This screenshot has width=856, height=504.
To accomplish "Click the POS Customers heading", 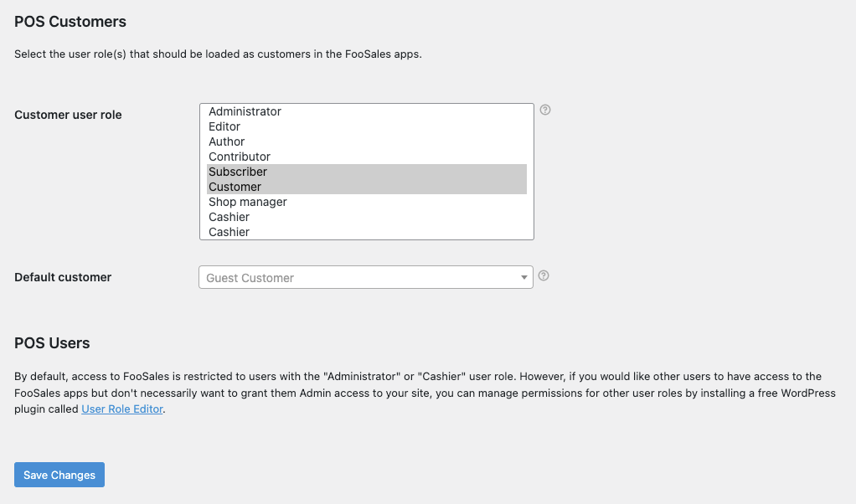I will click(x=70, y=22).
